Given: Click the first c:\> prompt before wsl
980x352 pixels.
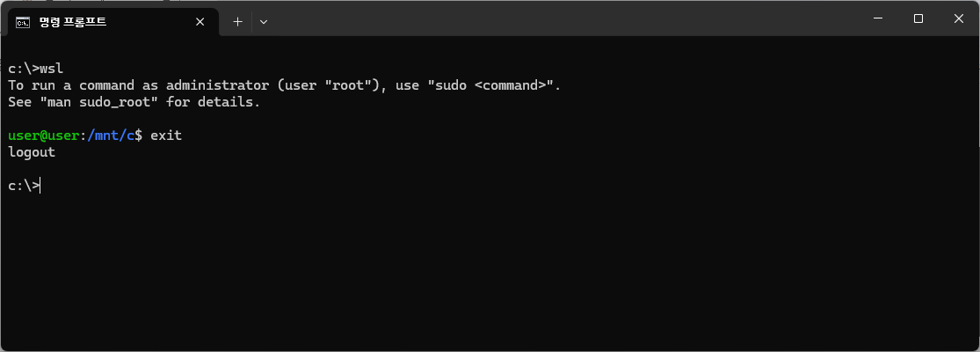Looking at the screenshot, I should 24,68.
